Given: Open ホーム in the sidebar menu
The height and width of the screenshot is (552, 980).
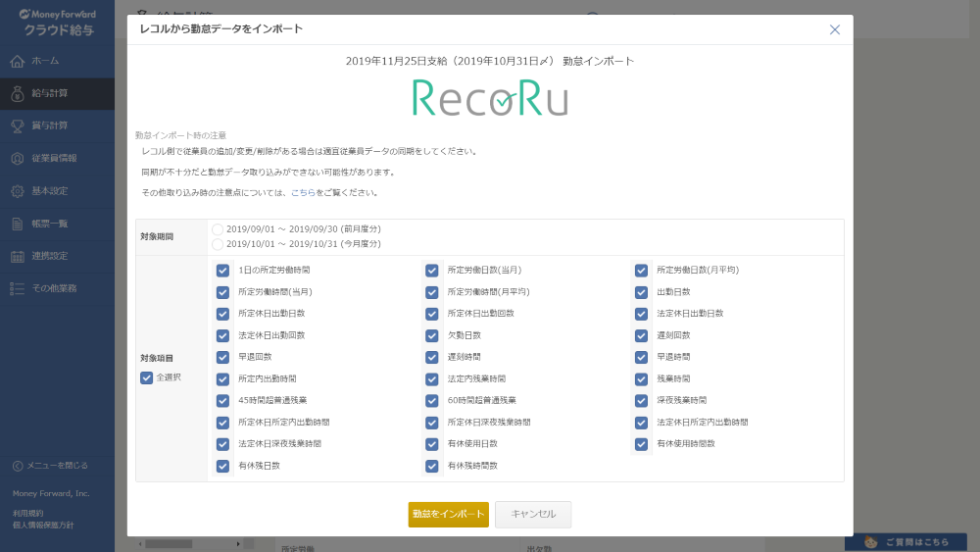Looking at the screenshot, I should [x=58, y=61].
